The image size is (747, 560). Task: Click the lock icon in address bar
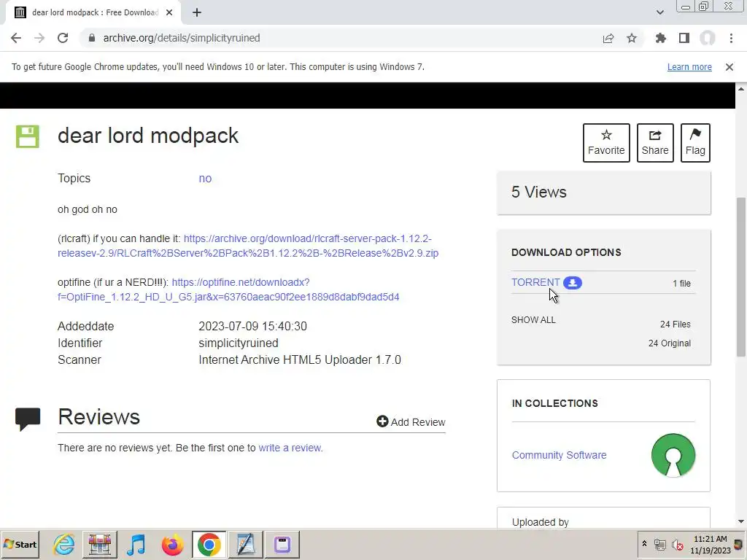92,38
